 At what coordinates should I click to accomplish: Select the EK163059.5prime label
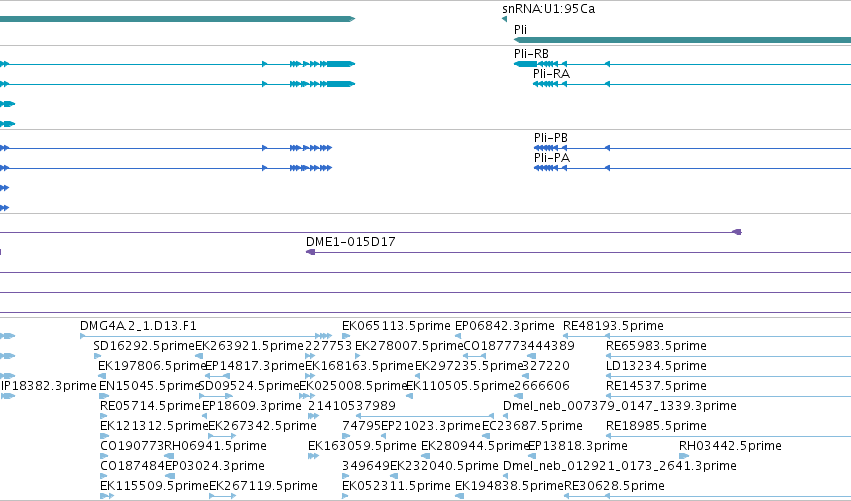tap(362, 446)
